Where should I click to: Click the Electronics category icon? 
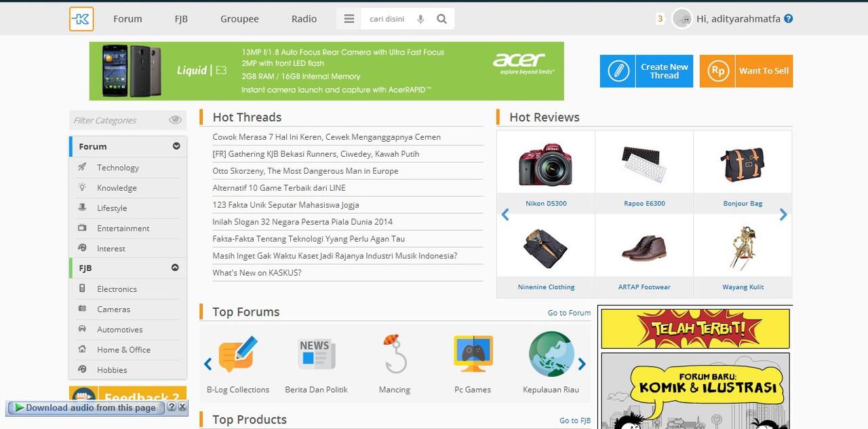pos(82,288)
